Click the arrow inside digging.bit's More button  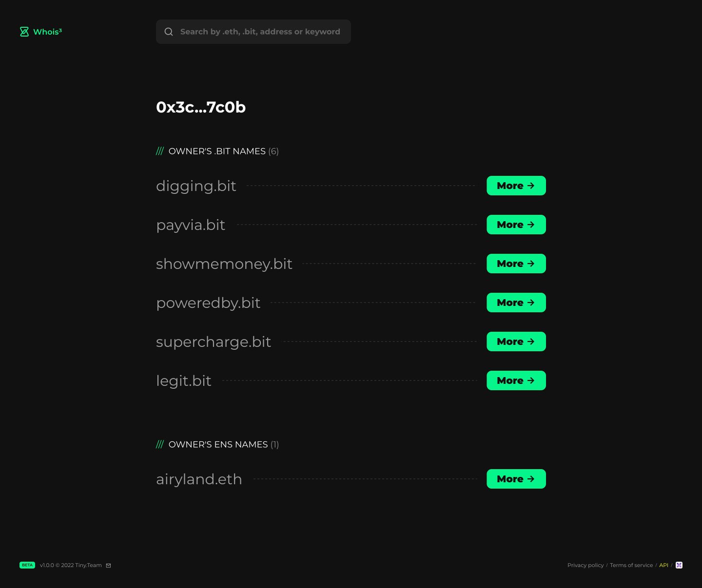tap(532, 186)
